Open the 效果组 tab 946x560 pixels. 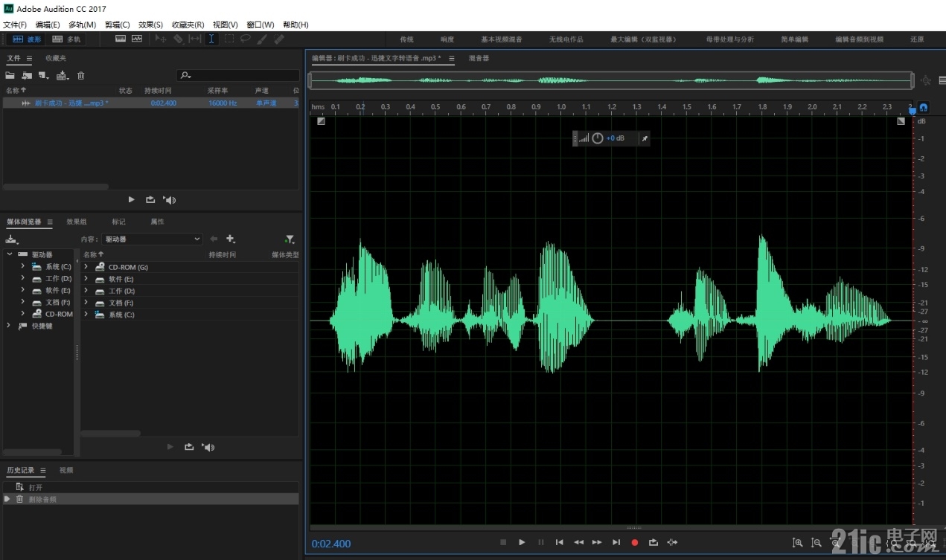77,222
